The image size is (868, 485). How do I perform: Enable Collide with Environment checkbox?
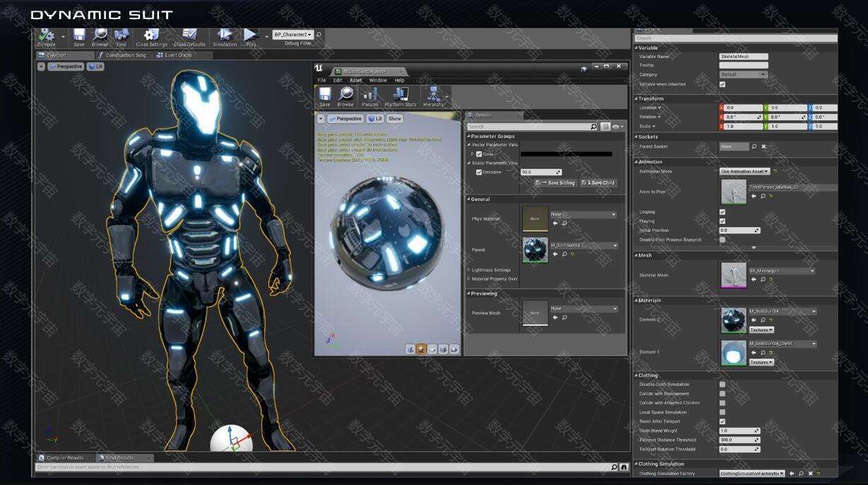722,394
